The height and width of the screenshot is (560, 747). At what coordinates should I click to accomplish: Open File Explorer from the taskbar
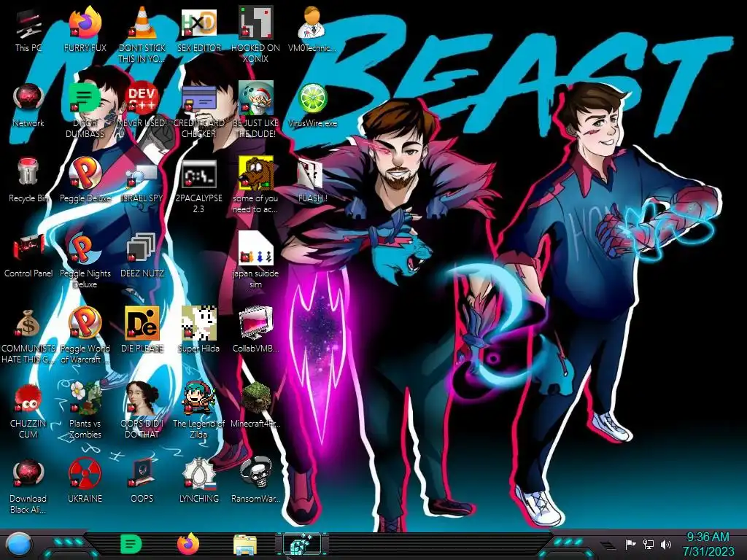pos(245,545)
